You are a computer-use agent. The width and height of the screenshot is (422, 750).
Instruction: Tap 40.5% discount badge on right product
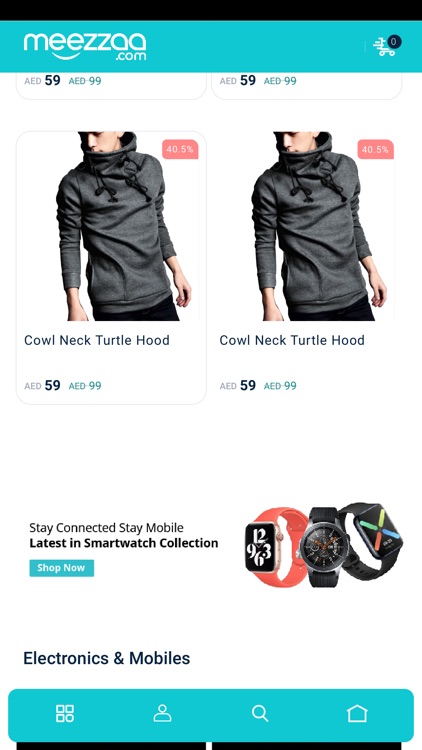(376, 149)
